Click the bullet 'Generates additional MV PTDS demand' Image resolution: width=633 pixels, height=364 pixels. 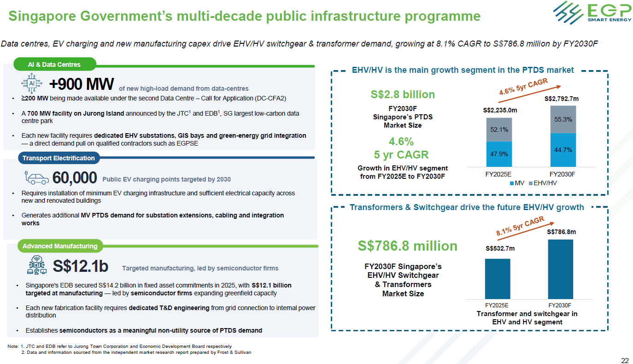[x=152, y=219]
